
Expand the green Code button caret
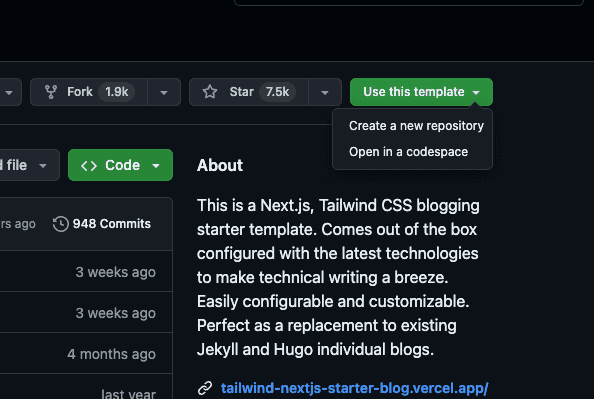tap(156, 166)
